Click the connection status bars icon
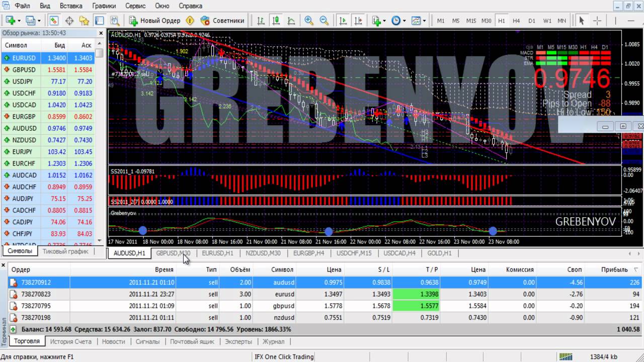Image resolution: width=644 pixels, height=362 pixels. click(566, 356)
